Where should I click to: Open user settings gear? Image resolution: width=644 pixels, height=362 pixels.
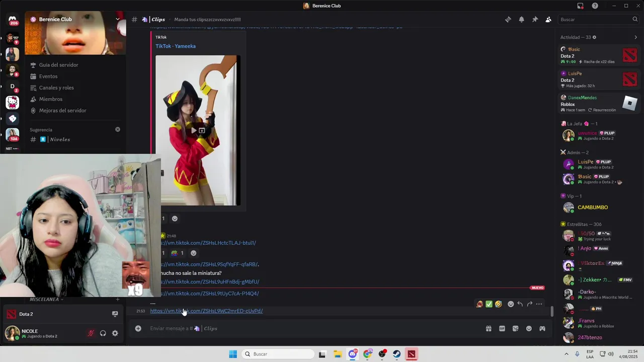(x=115, y=333)
